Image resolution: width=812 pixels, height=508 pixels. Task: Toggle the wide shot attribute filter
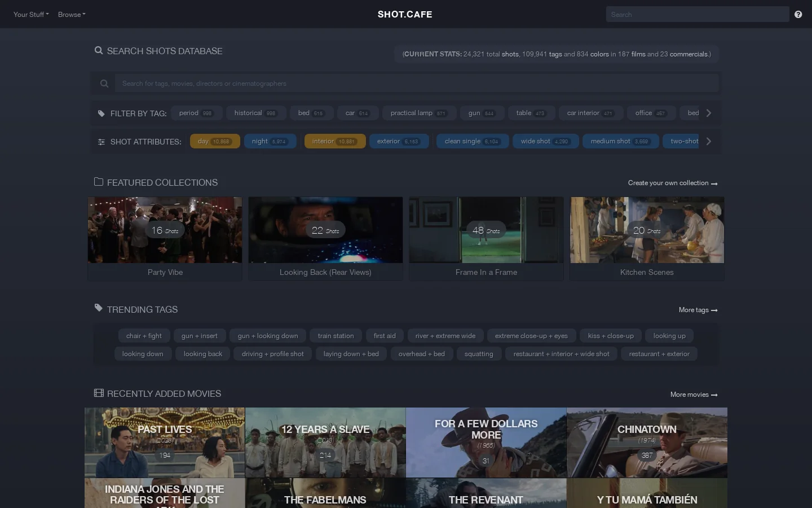[546, 141]
